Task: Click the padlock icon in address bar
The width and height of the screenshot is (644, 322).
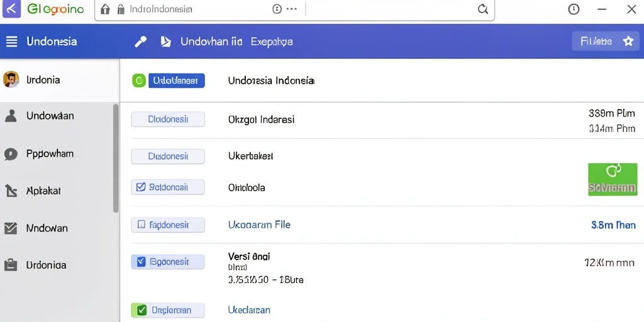Action: coord(120,9)
